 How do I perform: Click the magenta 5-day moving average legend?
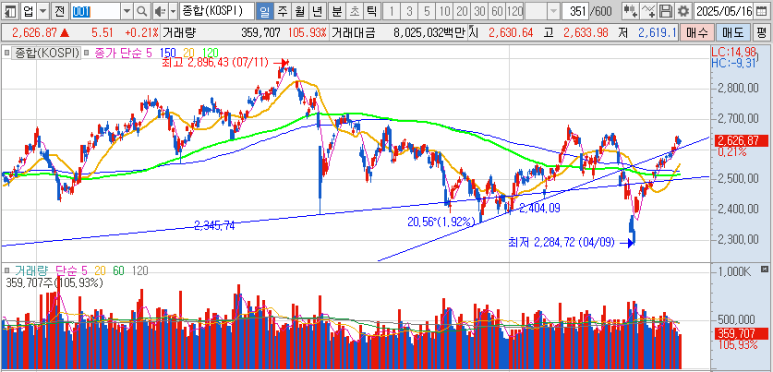pyautogui.click(x=118, y=53)
